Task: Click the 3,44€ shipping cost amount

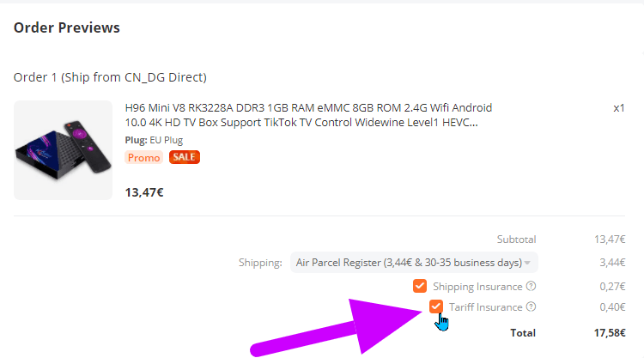Action: 612,263
